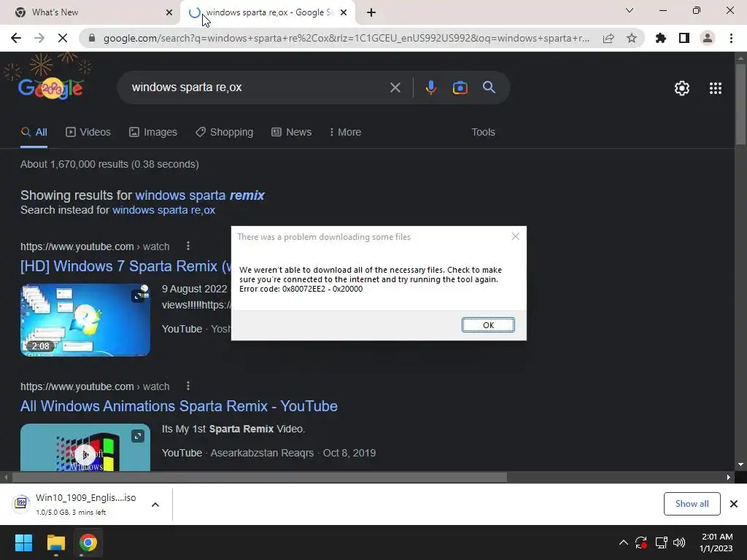The image size is (747, 560).
Task: Clear the Google search box text
Action: (x=395, y=87)
